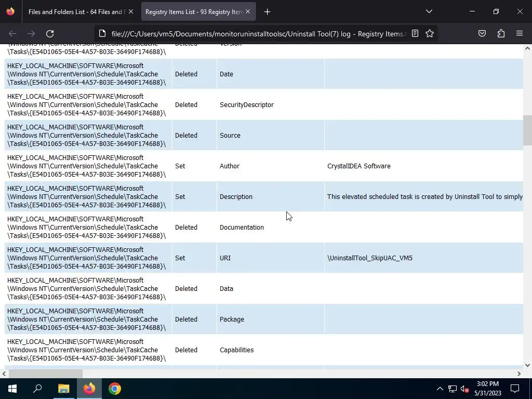Open the Firefox application menu
This screenshot has height=399, width=532.
pos(520,34)
